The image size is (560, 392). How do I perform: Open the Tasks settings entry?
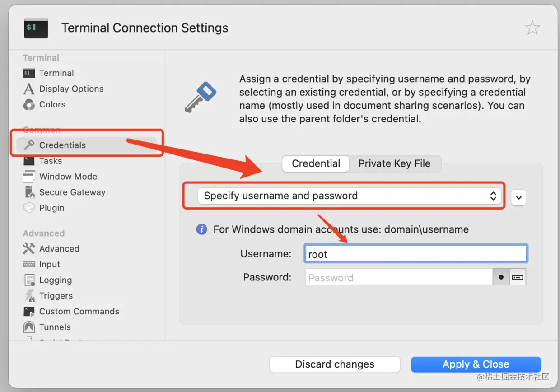click(51, 161)
